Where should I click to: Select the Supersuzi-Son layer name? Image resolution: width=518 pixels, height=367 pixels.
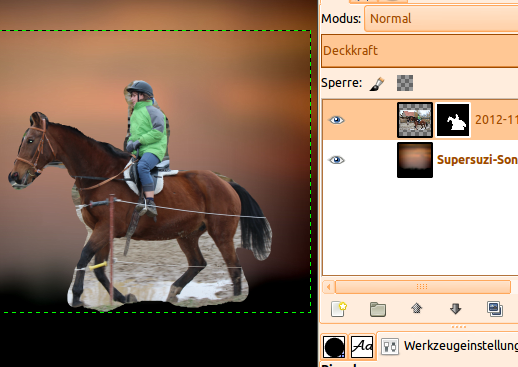[x=477, y=160]
